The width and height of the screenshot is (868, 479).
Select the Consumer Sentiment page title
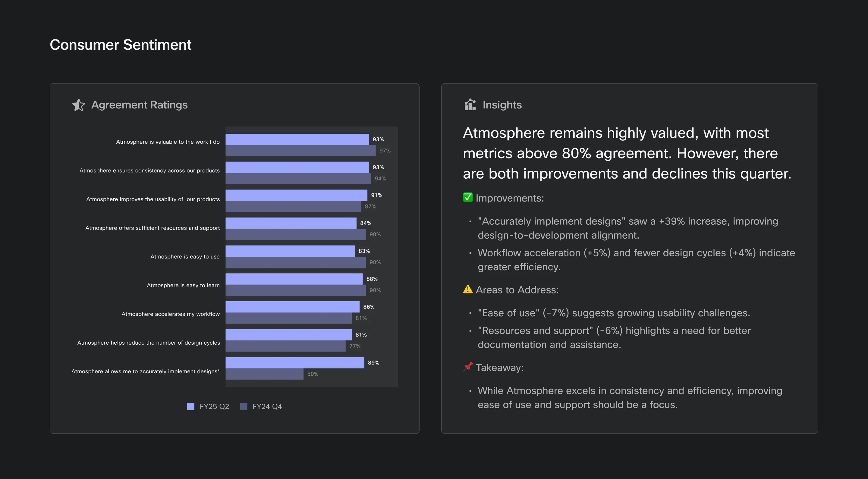coord(121,45)
